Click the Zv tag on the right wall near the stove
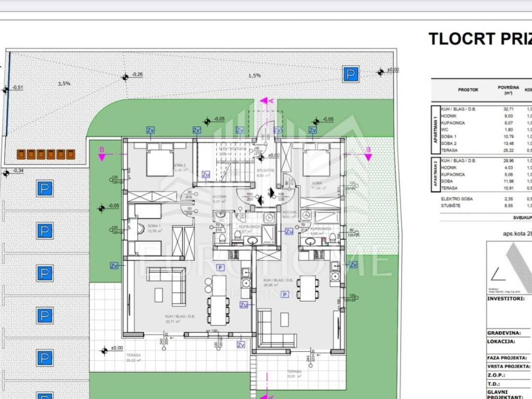The width and height of the screenshot is (532, 399). 353,264
